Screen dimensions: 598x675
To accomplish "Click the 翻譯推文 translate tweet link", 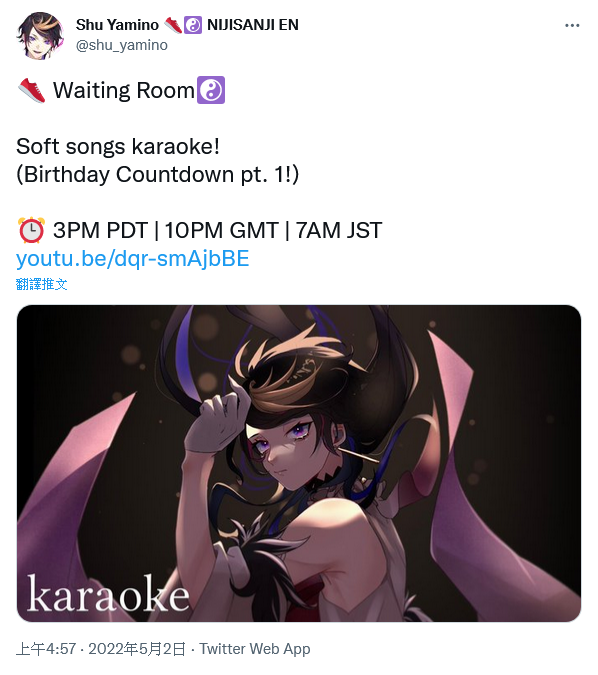I will pos(41,284).
